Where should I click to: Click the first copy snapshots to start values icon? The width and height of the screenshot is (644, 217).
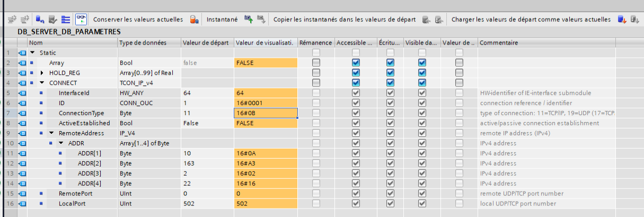(x=426, y=20)
